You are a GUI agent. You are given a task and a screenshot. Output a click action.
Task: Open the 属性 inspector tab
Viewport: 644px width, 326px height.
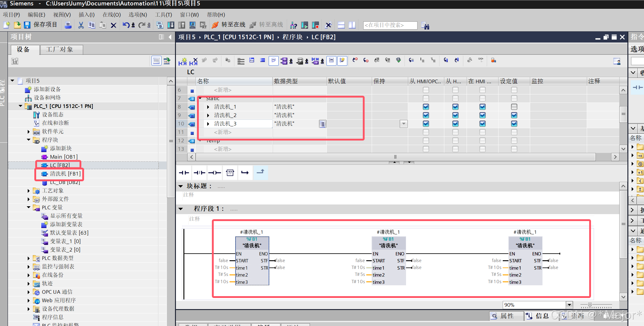[x=506, y=316]
